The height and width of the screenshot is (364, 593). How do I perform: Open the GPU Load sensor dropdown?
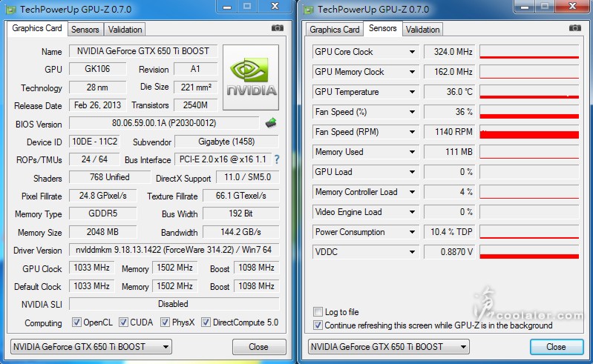coord(412,172)
